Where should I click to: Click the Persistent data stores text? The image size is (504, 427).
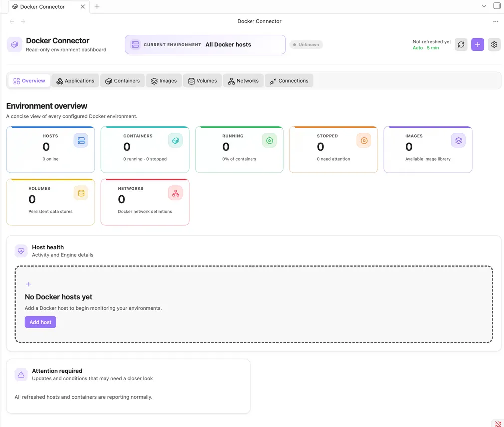point(50,211)
